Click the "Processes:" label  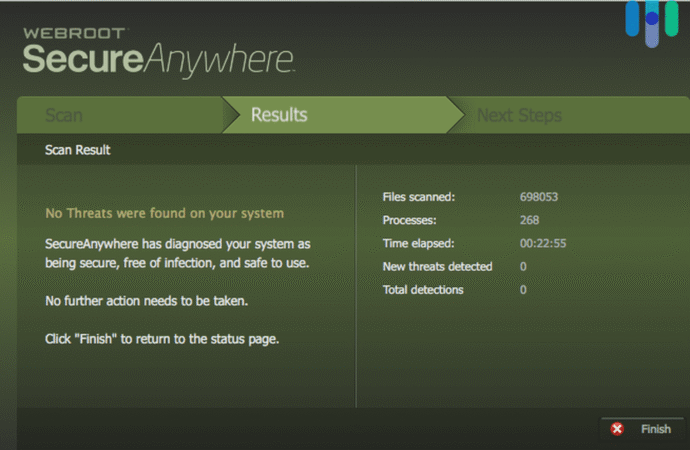coord(409,220)
